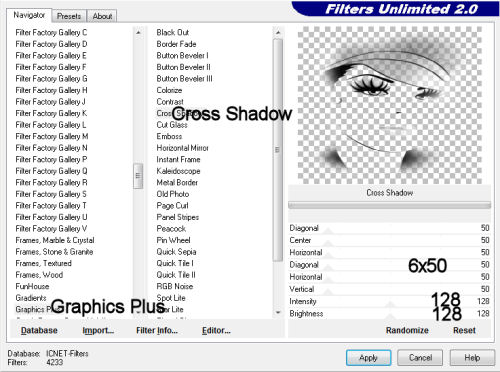Click Filter Info... button
Screen dimensions: 500x372
pyautogui.click(x=157, y=330)
